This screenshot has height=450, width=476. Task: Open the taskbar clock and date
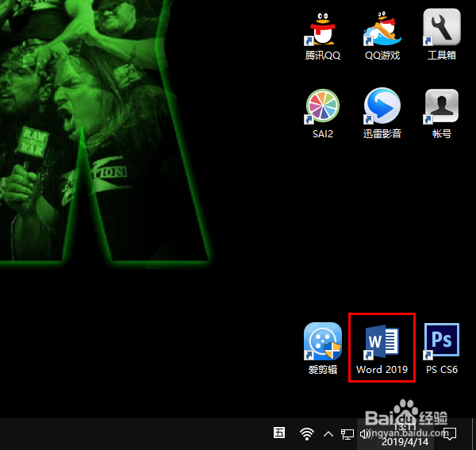click(x=405, y=434)
